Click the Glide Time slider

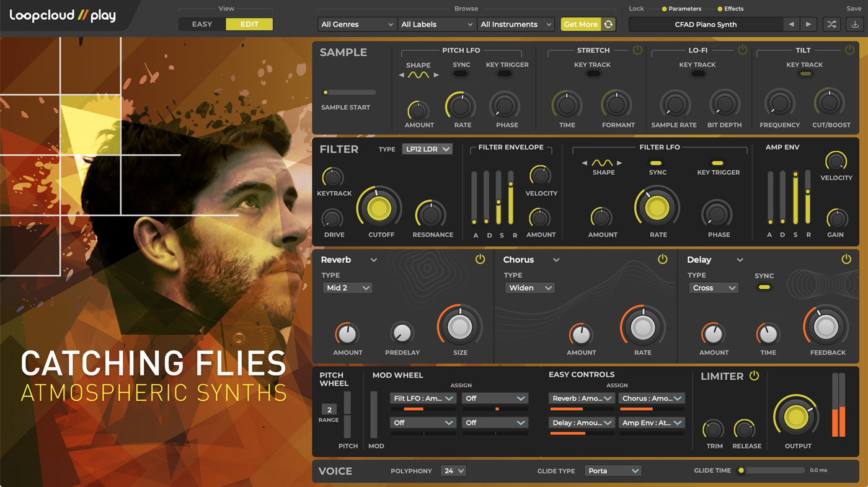click(x=771, y=471)
